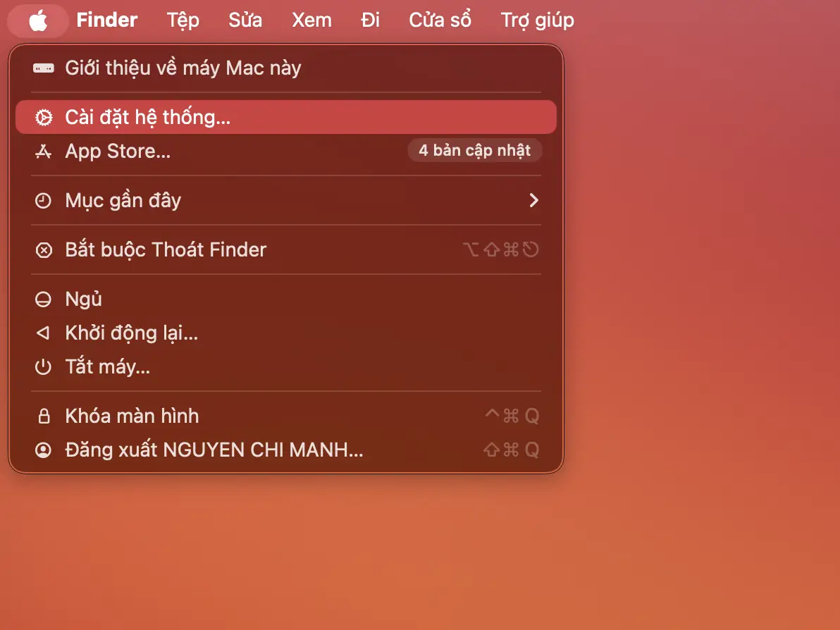Screen dimensions: 840x630
Task: Click the X-circle icon for Bắt buộc Thoát
Action: (44, 250)
